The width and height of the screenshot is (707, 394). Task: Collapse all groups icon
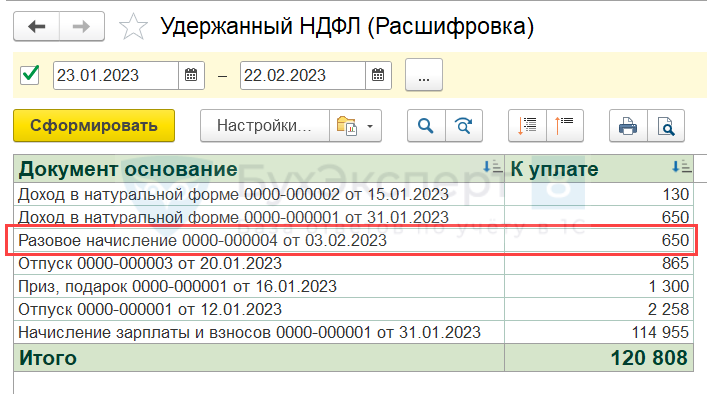point(565,126)
